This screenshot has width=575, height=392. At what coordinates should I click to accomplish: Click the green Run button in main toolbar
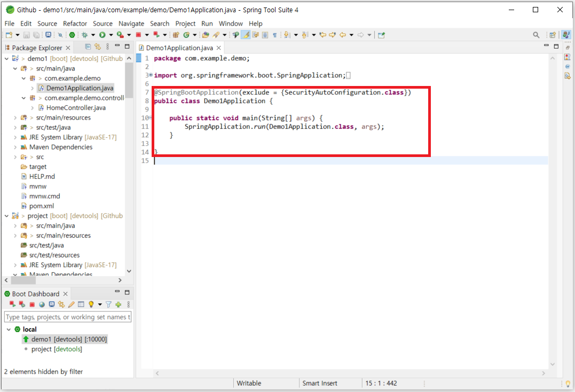tap(103, 35)
